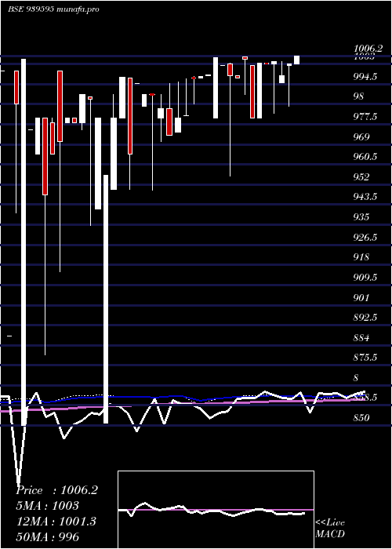Click the 909.5 price axis label

pyautogui.click(x=365, y=278)
